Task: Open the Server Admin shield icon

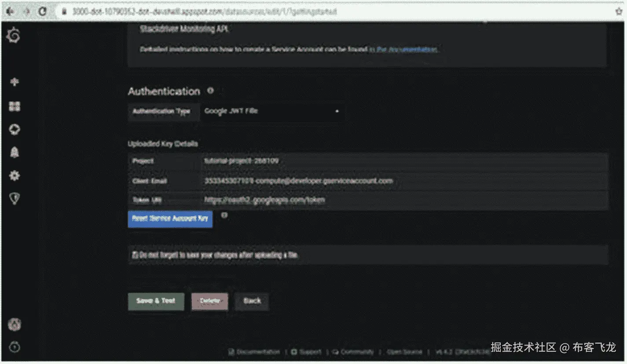Action: click(15, 199)
